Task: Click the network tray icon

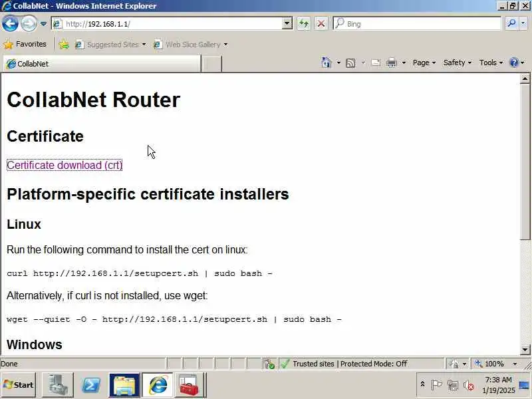Action: (x=453, y=385)
